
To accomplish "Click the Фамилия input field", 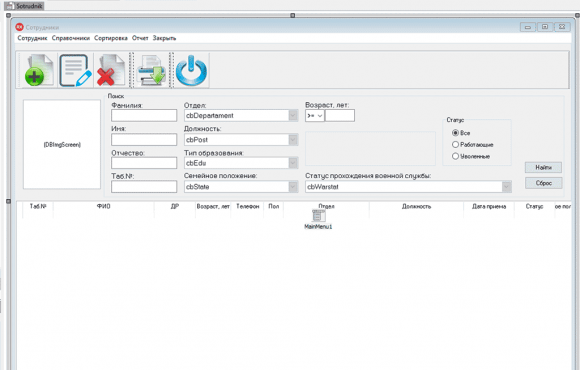I will click(x=144, y=115).
